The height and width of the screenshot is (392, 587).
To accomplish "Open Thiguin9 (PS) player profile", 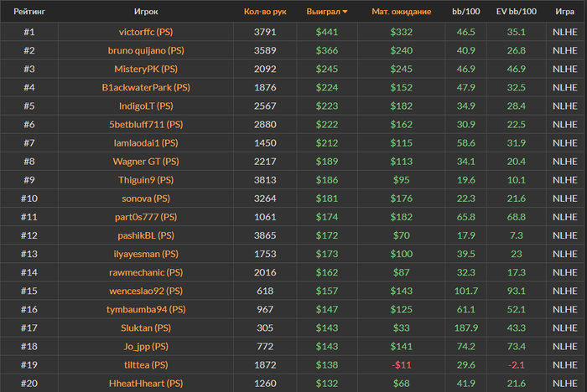I will tap(146, 179).
